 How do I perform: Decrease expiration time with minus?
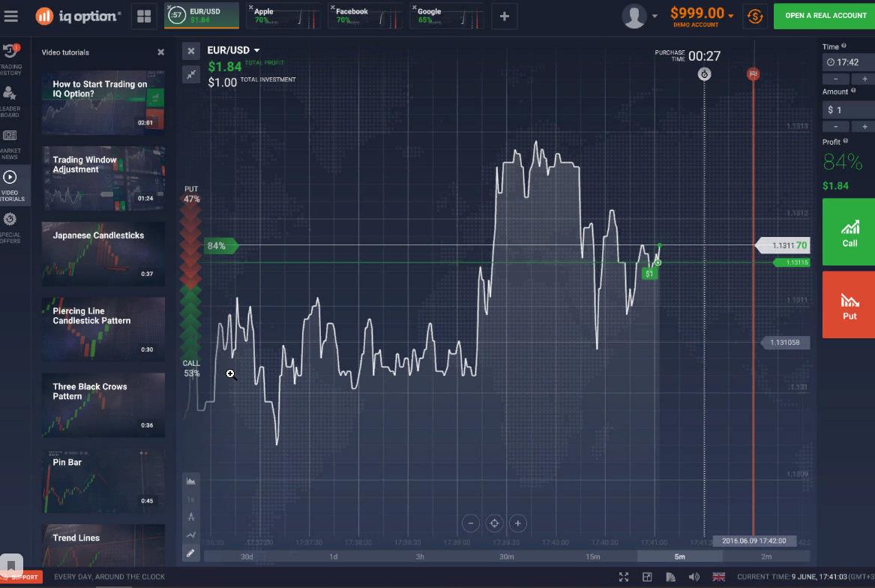coord(835,79)
